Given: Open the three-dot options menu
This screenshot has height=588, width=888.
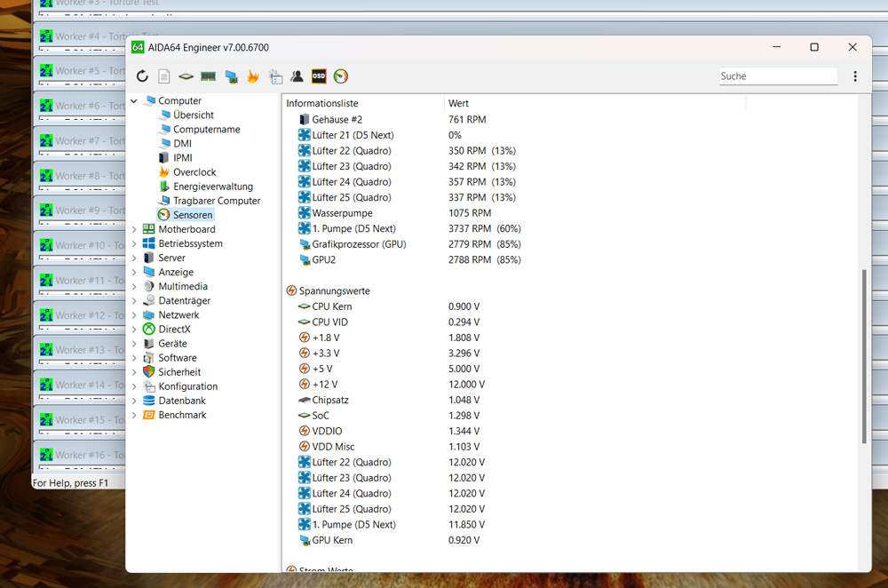Looking at the screenshot, I should click(x=855, y=75).
